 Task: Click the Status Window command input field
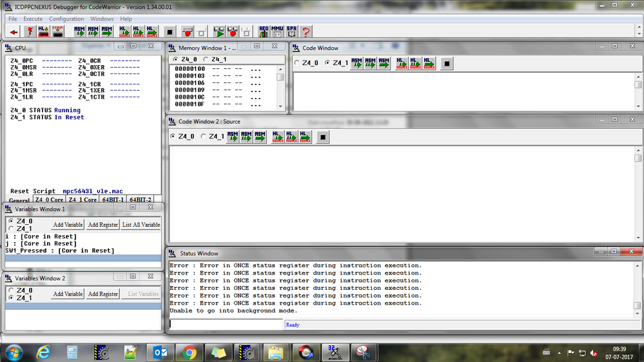tap(226, 325)
